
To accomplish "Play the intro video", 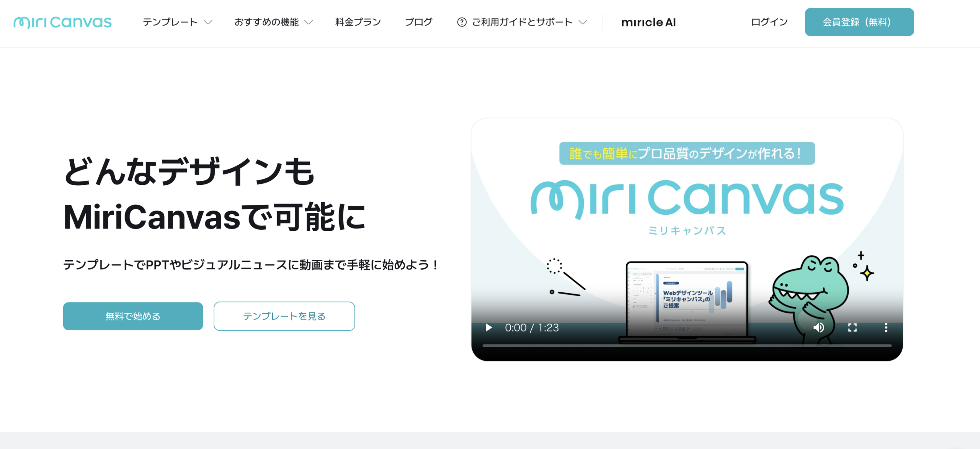I will 488,328.
